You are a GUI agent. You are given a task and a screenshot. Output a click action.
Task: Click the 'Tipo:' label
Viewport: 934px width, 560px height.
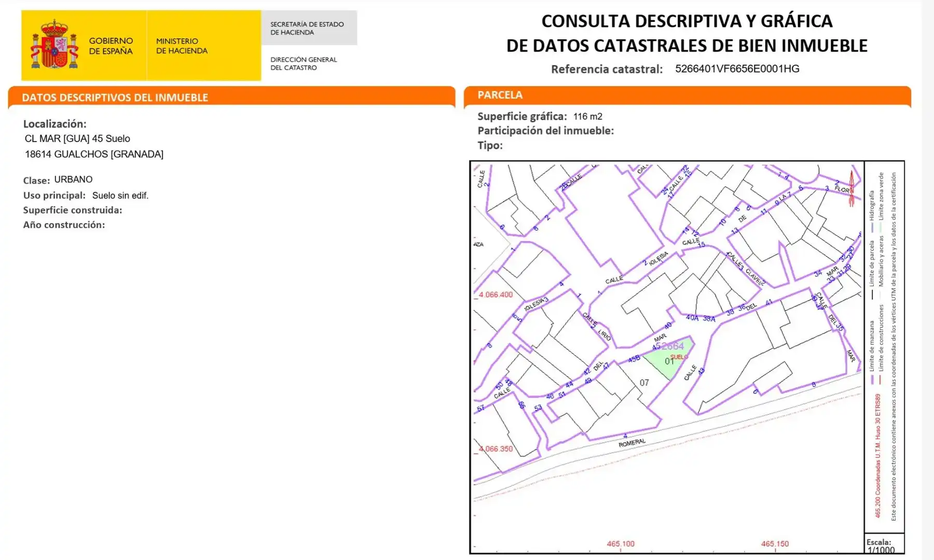(490, 145)
